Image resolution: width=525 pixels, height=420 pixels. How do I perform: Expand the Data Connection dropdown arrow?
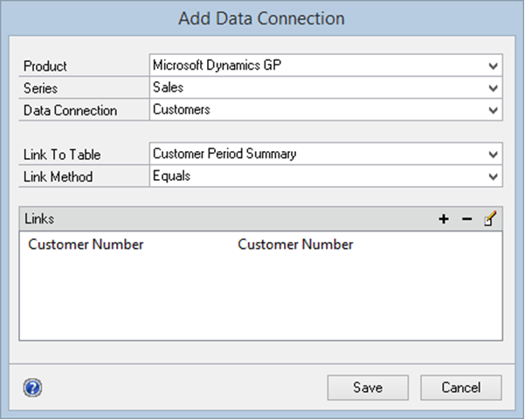click(x=493, y=110)
